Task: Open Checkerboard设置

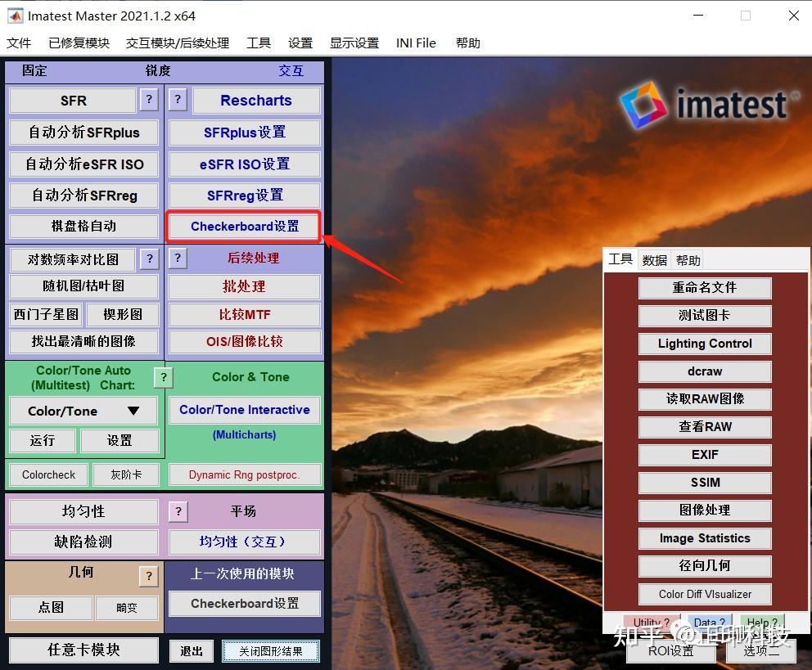Action: coord(243,227)
